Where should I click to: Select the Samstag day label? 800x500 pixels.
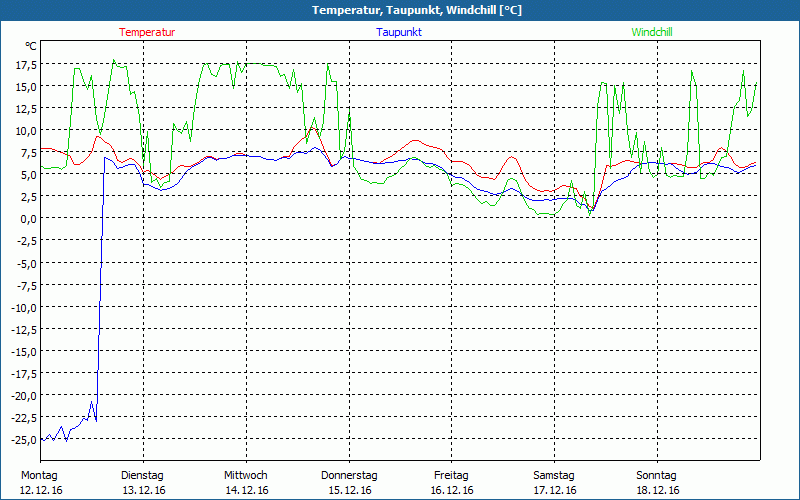(x=554, y=475)
